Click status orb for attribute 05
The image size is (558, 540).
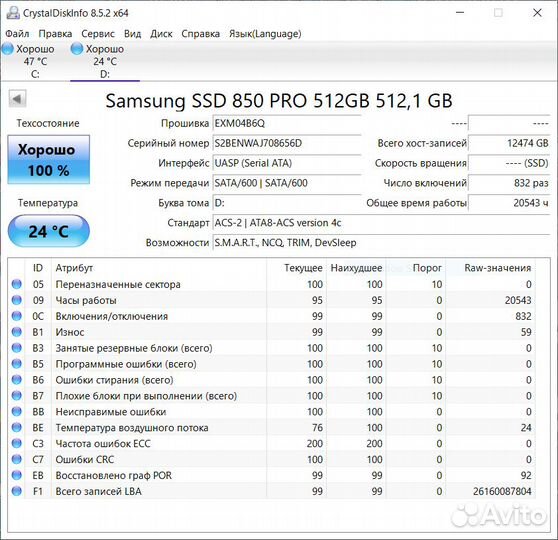(16, 284)
